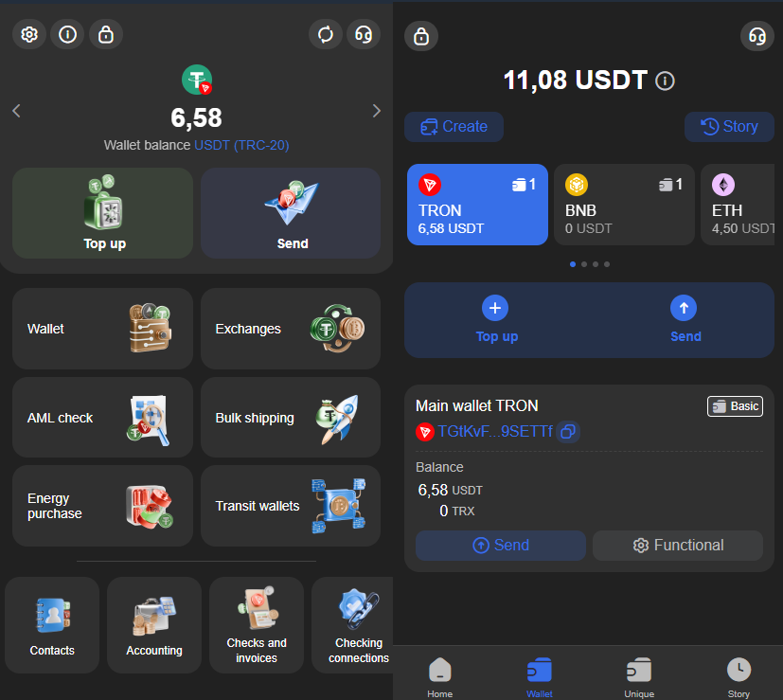Contact support via the headphones icon
The width and height of the screenshot is (783, 700).
[364, 34]
